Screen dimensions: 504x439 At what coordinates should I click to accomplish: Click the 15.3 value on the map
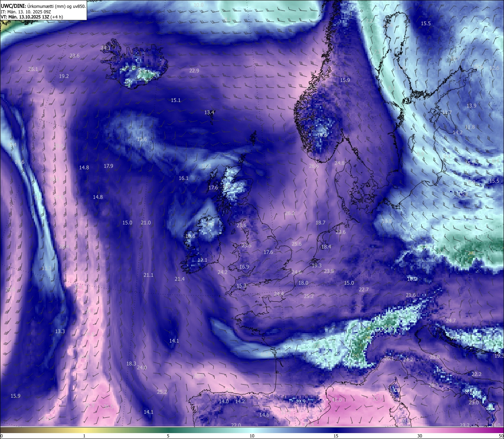coord(241,286)
